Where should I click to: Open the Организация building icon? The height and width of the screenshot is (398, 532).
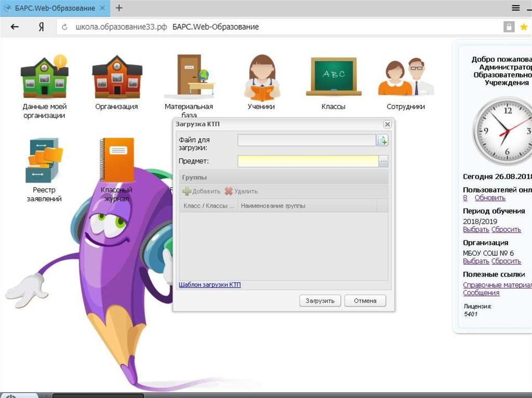[x=116, y=78]
